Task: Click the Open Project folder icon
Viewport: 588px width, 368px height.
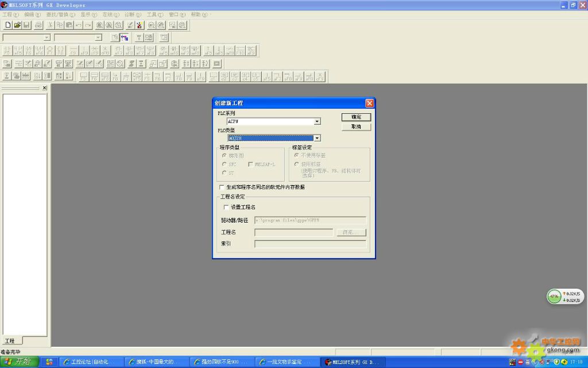Action: coord(17,25)
